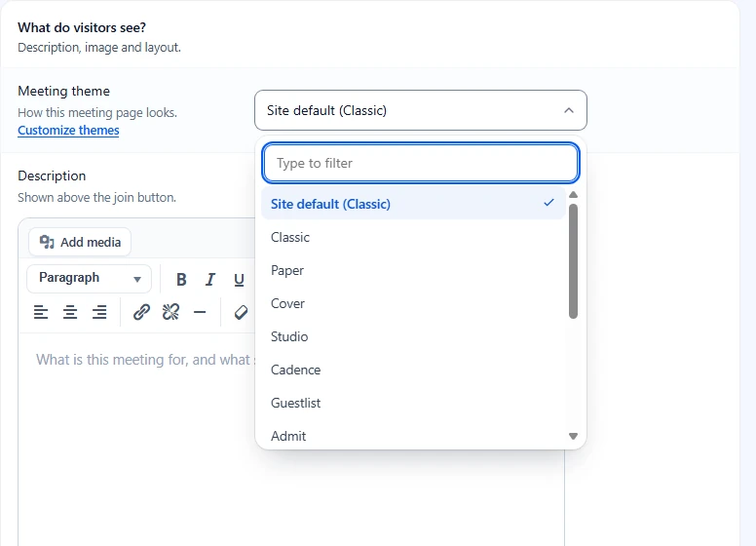Open the Customize themes link
This screenshot has height=546, width=756.
[68, 131]
